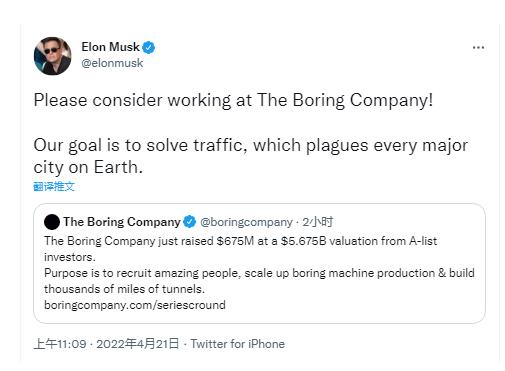Open the @boringcompany handle
The height and width of the screenshot is (371, 505).
coord(246,222)
